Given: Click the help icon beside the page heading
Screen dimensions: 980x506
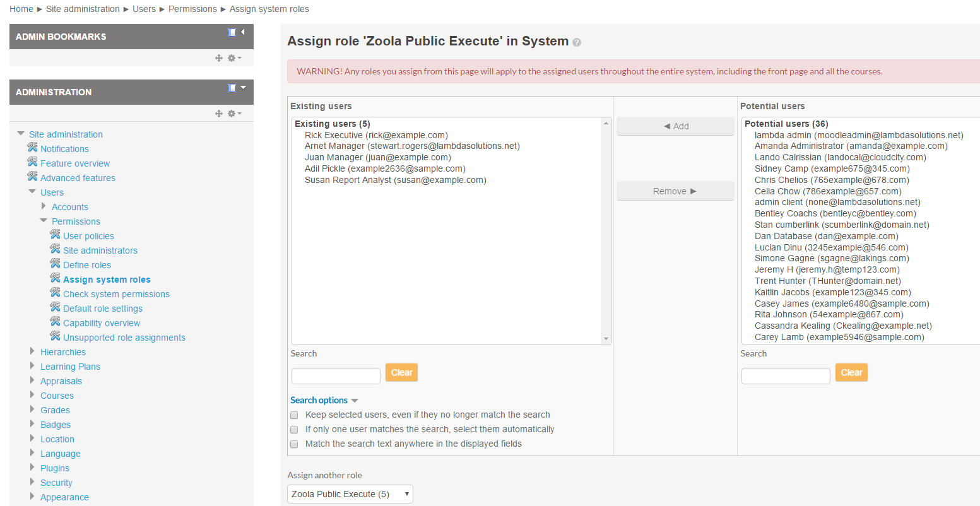Looking at the screenshot, I should coord(576,42).
